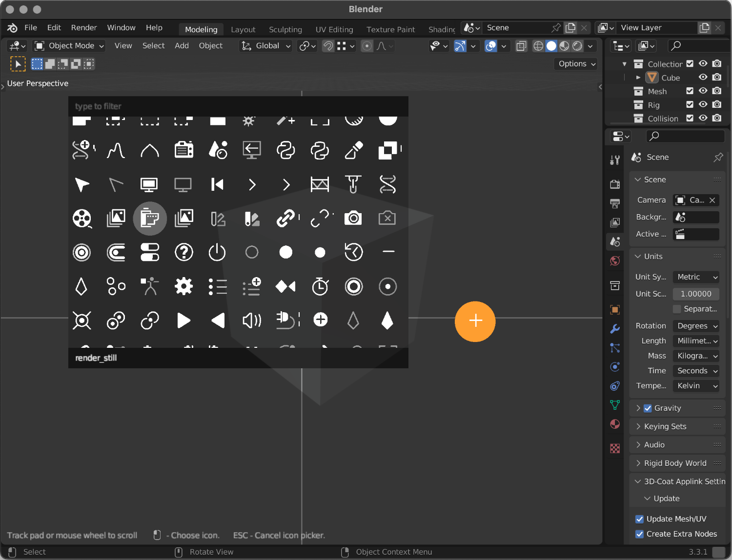732x560 pixels.
Task: Select the plus-in-circle add icon
Action: click(x=321, y=320)
